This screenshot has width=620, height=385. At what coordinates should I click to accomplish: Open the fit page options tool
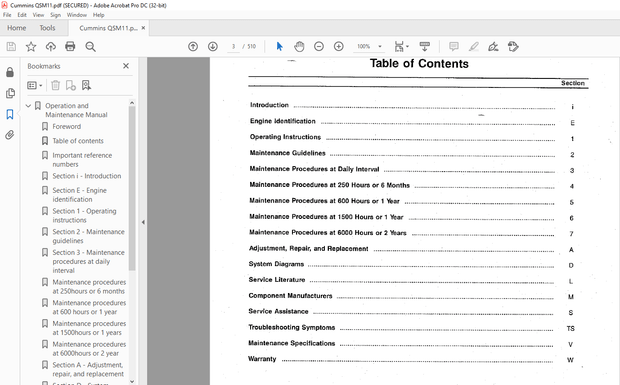click(x=401, y=47)
